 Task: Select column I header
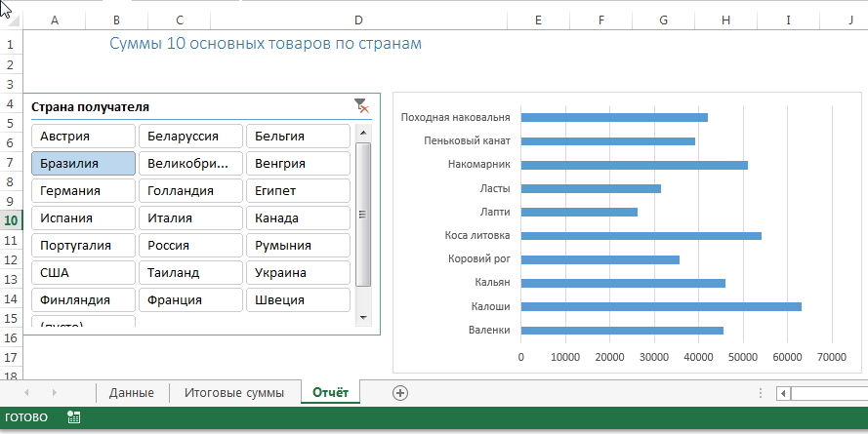pyautogui.click(x=788, y=20)
